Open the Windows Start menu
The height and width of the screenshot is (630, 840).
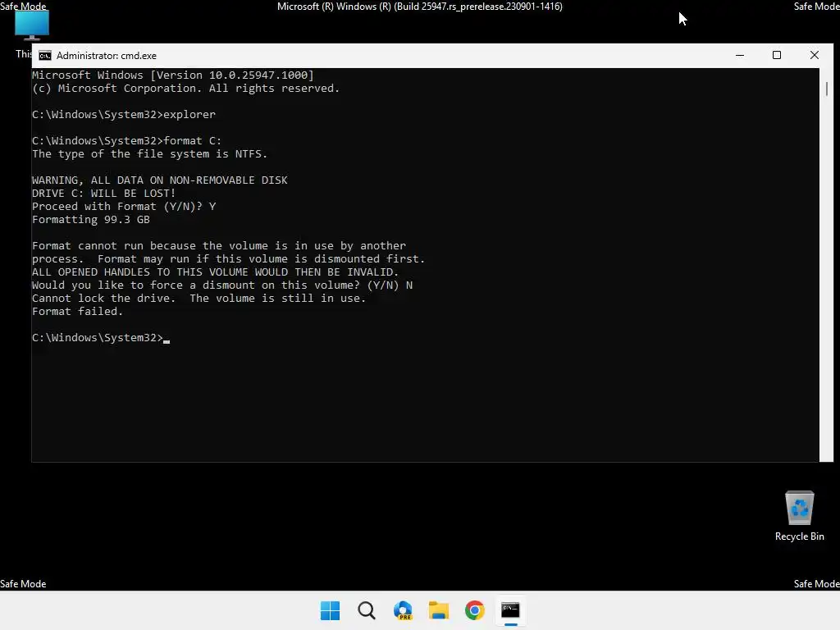330,610
